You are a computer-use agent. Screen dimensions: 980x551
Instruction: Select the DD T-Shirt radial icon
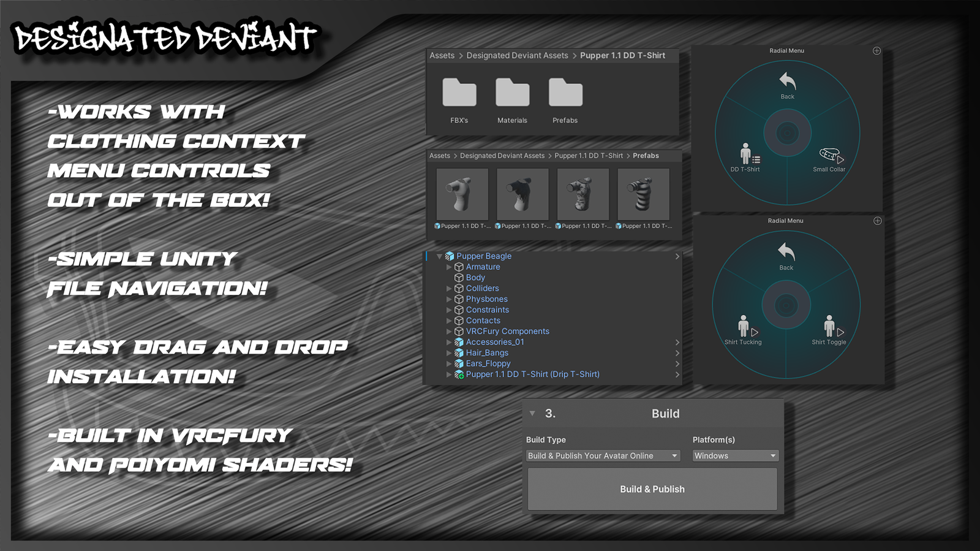[745, 154]
